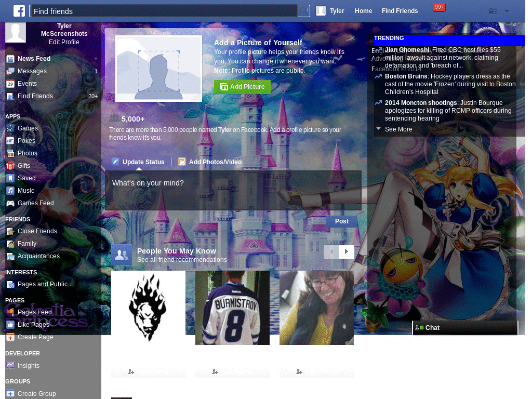Viewport: 532px width, 399px height.
Task: Open the Saved bookmark icon
Action: click(x=10, y=178)
